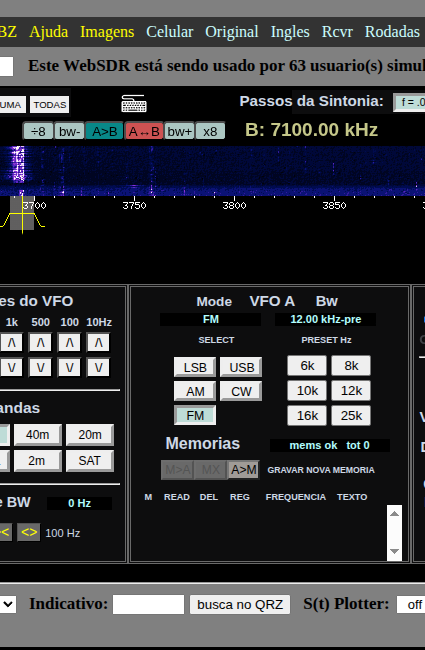Decrease bandwidth with bw- button
425x650 pixels.
69,131
